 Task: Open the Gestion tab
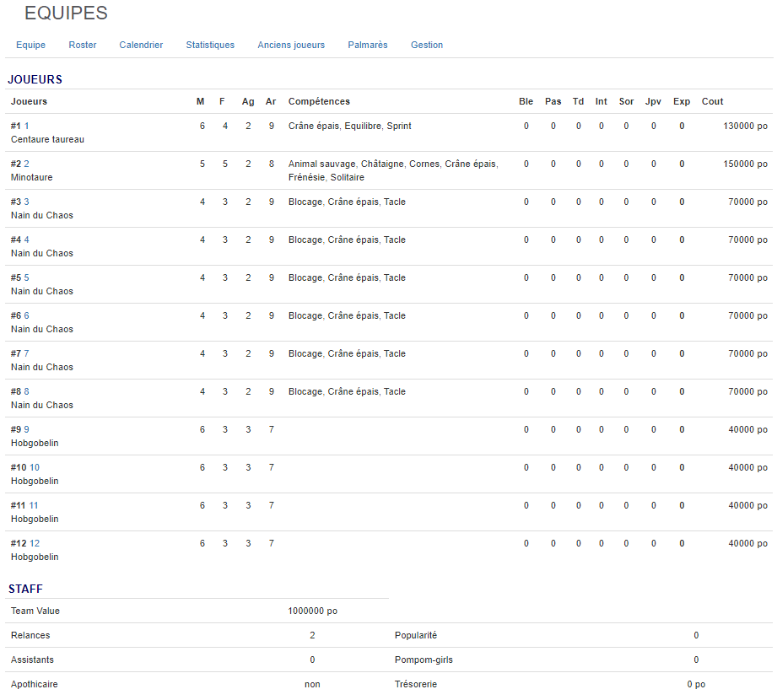[x=427, y=45]
